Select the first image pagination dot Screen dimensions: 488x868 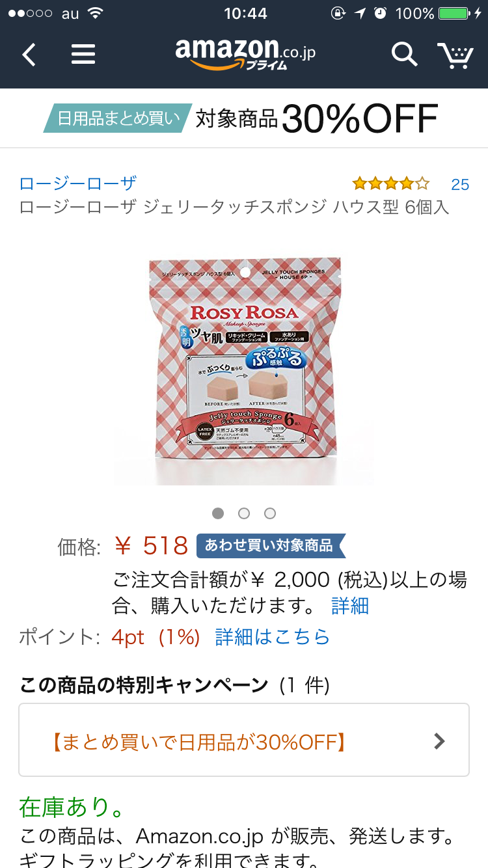pos(218,513)
